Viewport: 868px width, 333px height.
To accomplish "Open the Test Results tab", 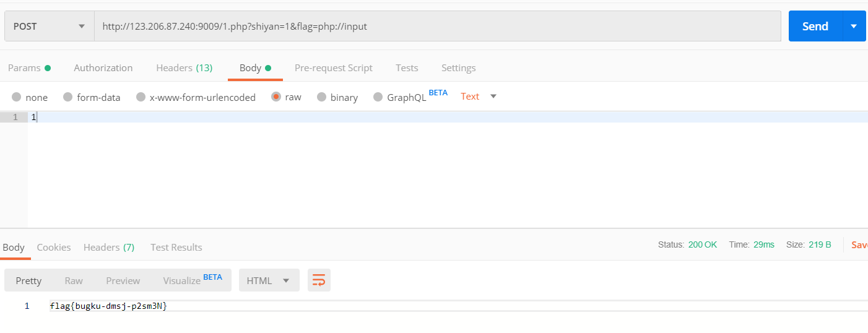I will click(176, 248).
